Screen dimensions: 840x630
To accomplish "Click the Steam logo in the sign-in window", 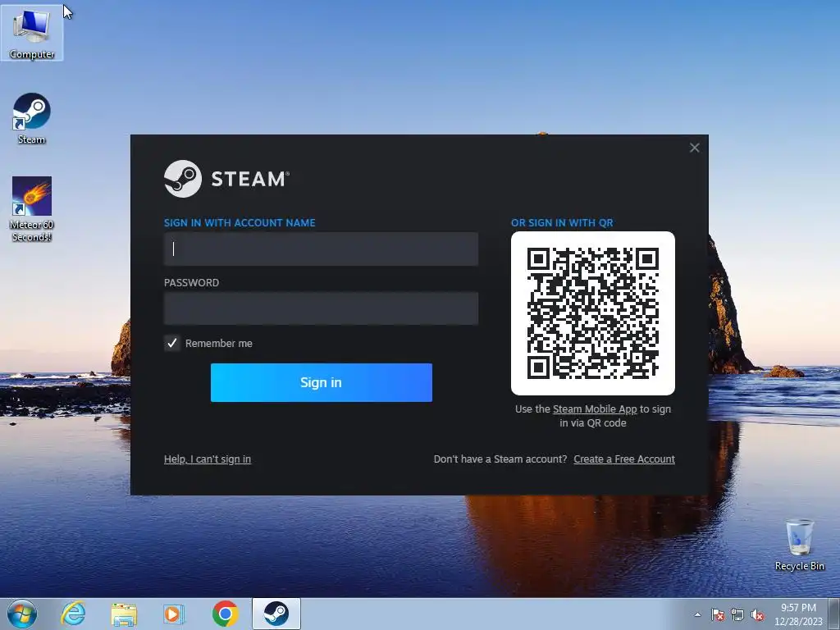I will click(226, 178).
